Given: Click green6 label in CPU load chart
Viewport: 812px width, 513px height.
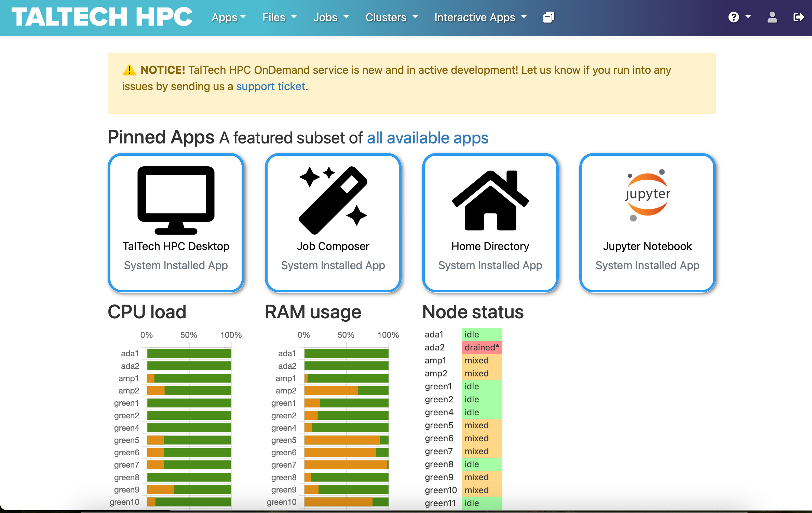Looking at the screenshot, I should coord(126,453).
